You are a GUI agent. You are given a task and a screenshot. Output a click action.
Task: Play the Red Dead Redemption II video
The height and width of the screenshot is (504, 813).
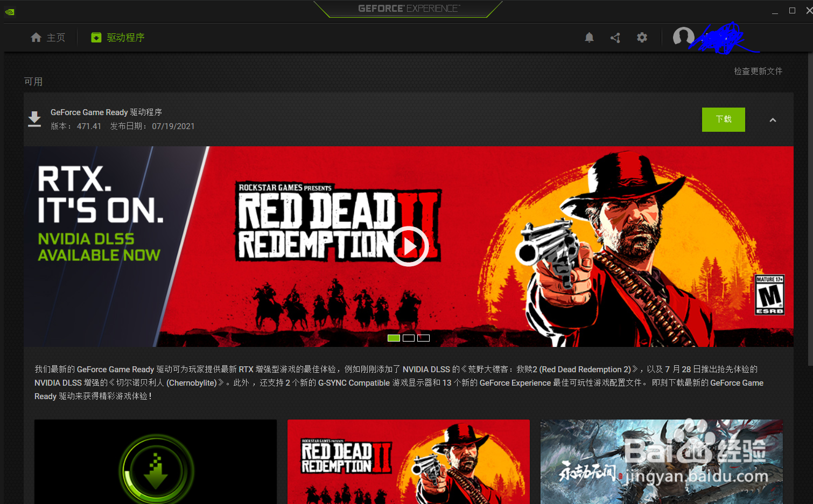409,246
